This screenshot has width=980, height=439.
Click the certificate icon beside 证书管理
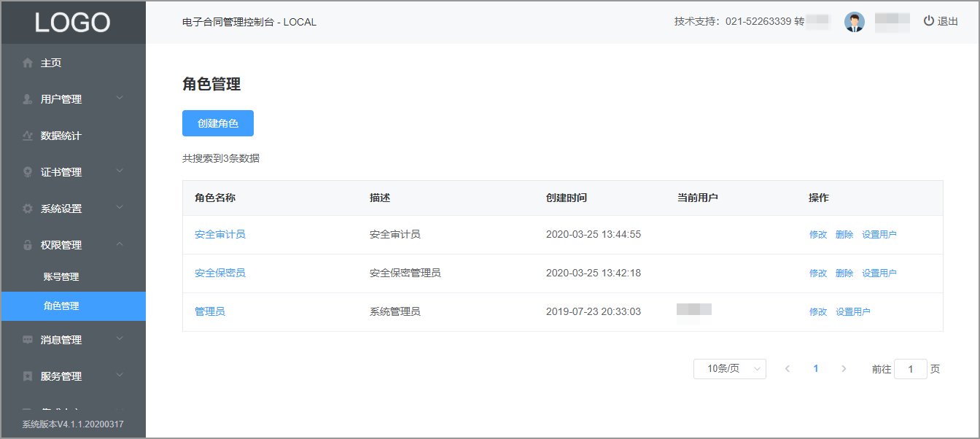click(x=28, y=172)
